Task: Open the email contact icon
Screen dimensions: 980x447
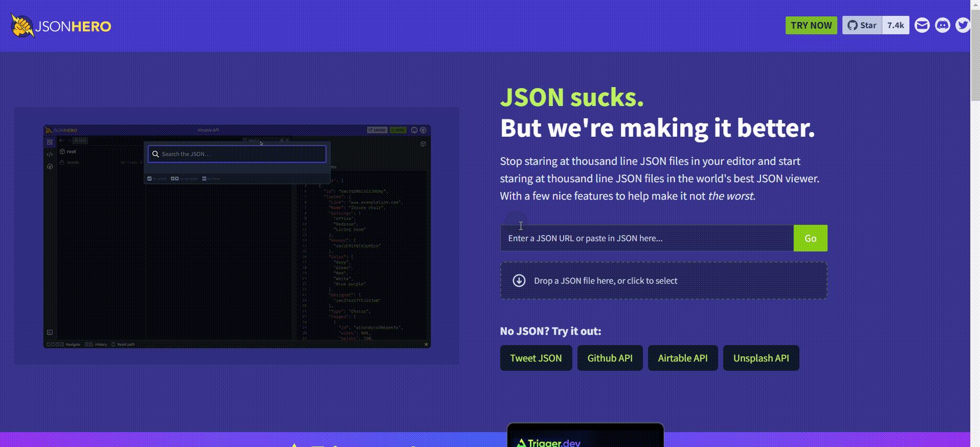Action: pyautogui.click(x=922, y=25)
